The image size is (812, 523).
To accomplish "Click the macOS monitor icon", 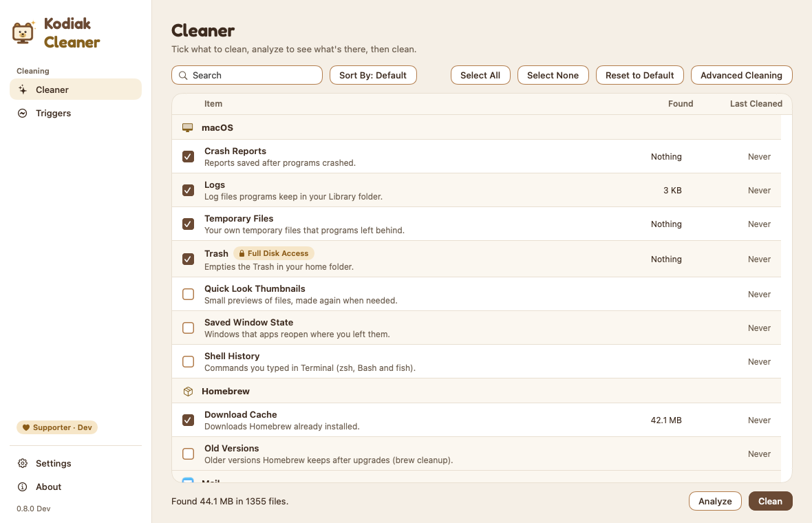I will [187, 127].
